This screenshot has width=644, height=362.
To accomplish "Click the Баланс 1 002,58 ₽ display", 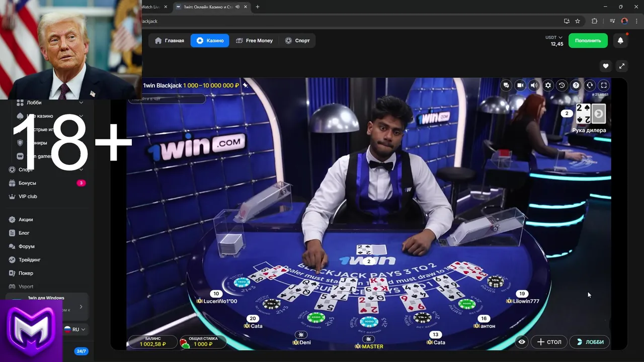I will (152, 342).
